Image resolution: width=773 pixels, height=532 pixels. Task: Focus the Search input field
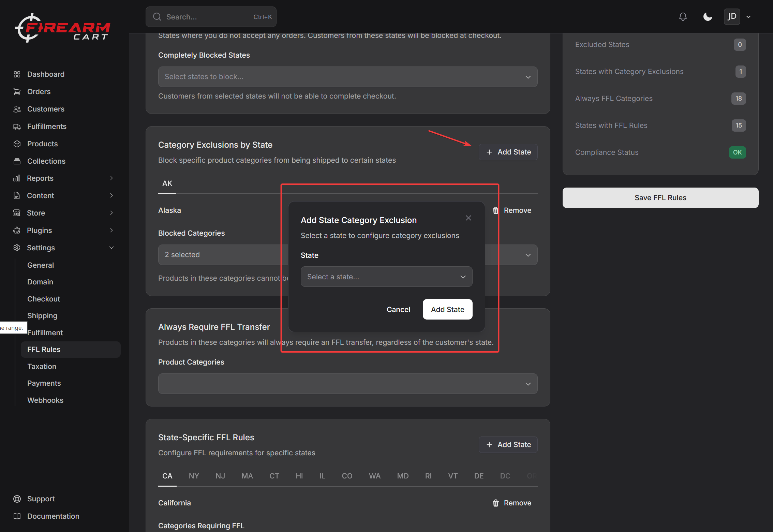tap(211, 17)
